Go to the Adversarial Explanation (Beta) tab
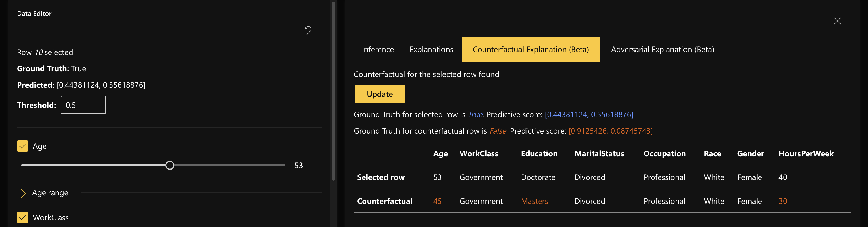Screen dimensions: 868x227 pyautogui.click(x=662, y=49)
